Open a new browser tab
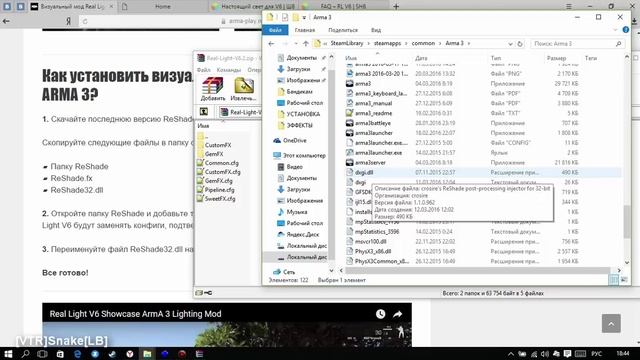This screenshot has width=640, height=360. (396, 6)
